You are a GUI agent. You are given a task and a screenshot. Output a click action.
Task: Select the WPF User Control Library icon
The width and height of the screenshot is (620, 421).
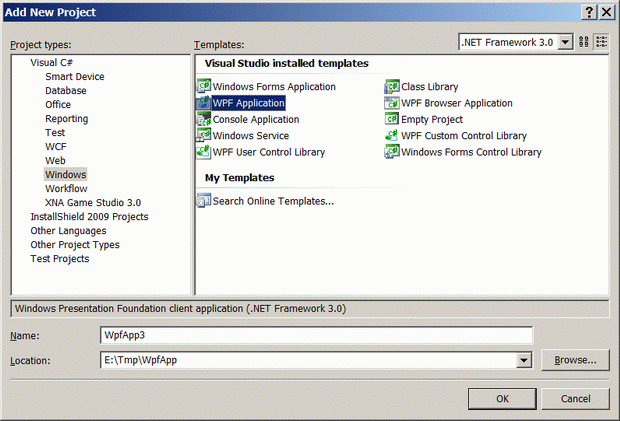204,152
